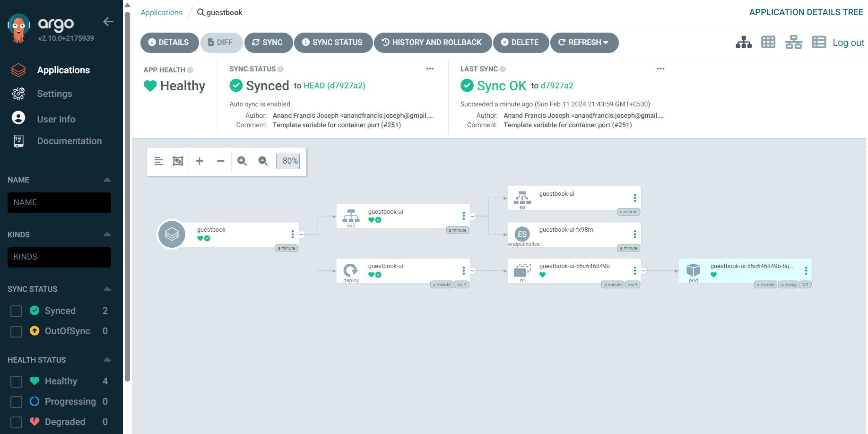Open the d7927a2 commit link in Last Sync
The image size is (868, 434).
tap(557, 86)
